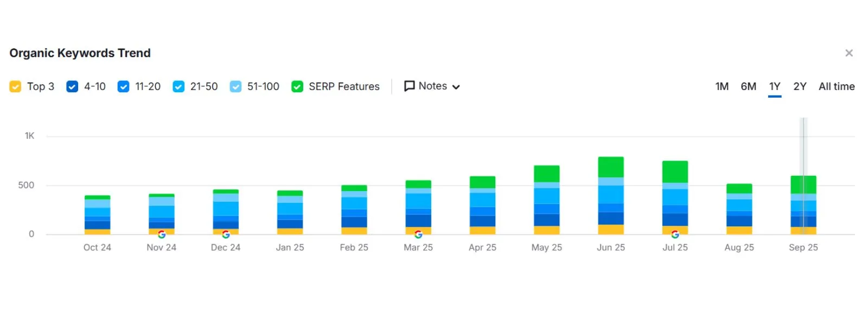Click the Google update icon under Jul 25
Image resolution: width=868 pixels, height=324 pixels.
[x=675, y=234]
